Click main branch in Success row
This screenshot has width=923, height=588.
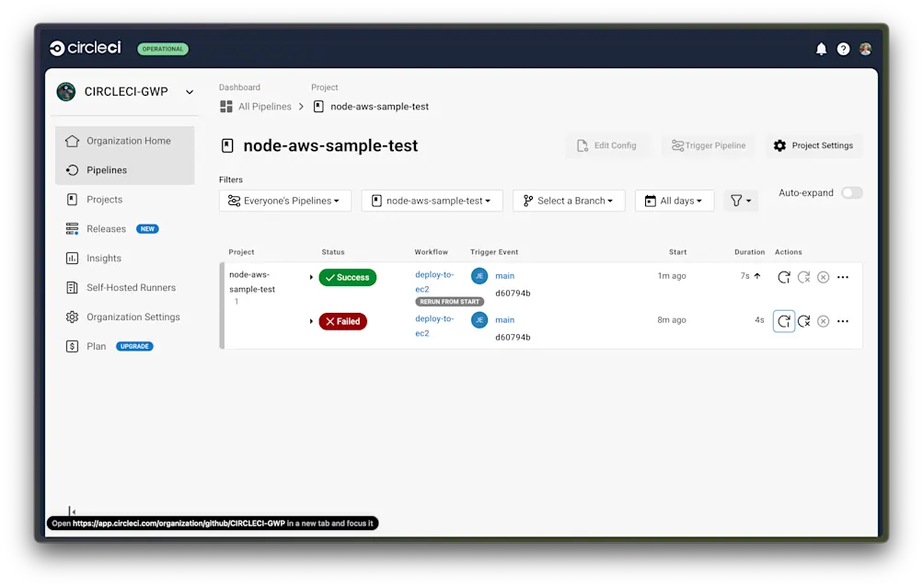click(x=504, y=275)
